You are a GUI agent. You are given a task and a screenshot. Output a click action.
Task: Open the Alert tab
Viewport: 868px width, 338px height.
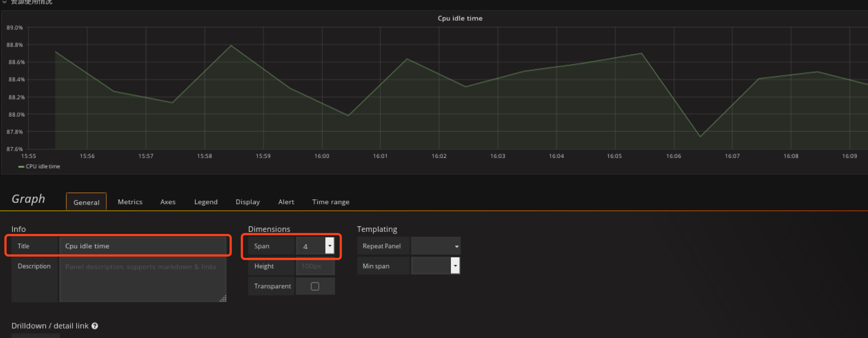[286, 202]
